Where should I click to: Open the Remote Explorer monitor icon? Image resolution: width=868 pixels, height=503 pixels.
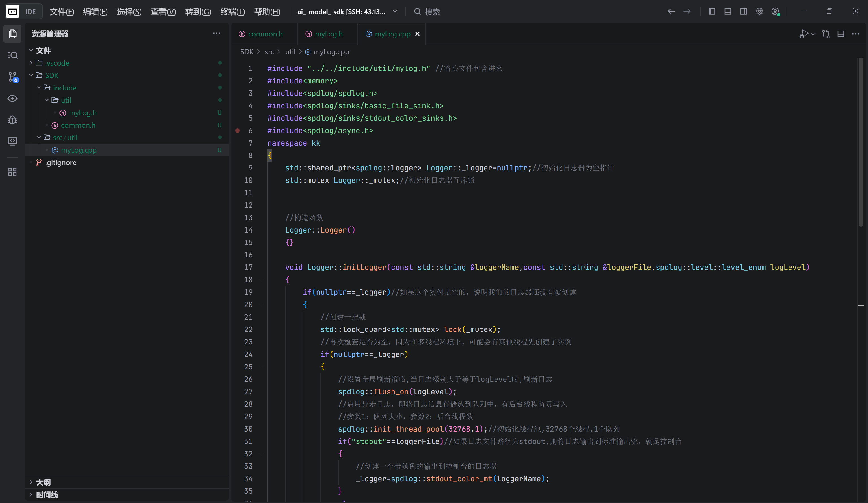[12, 141]
